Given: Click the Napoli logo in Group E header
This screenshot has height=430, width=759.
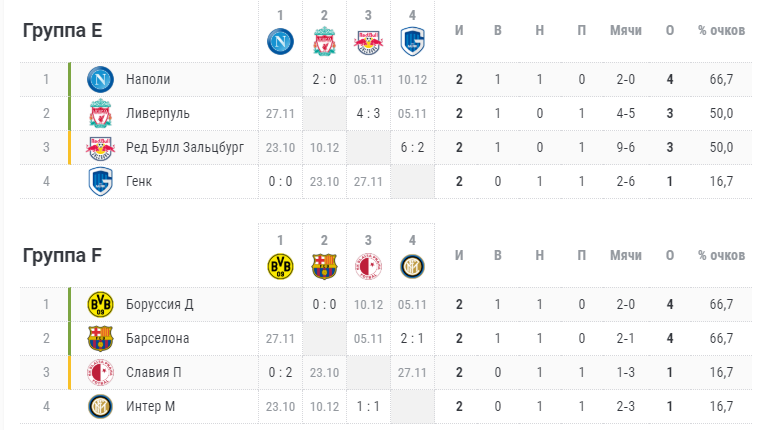Looking at the screenshot, I should (x=280, y=42).
